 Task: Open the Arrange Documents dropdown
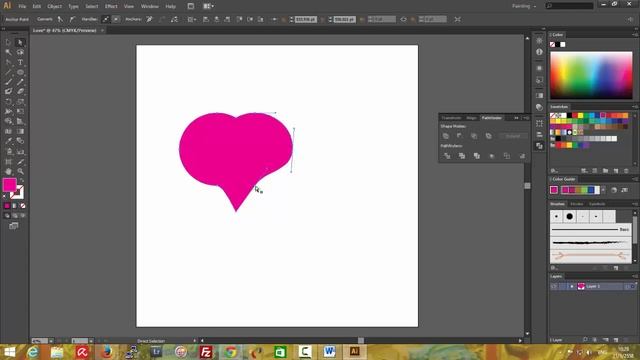(x=208, y=6)
